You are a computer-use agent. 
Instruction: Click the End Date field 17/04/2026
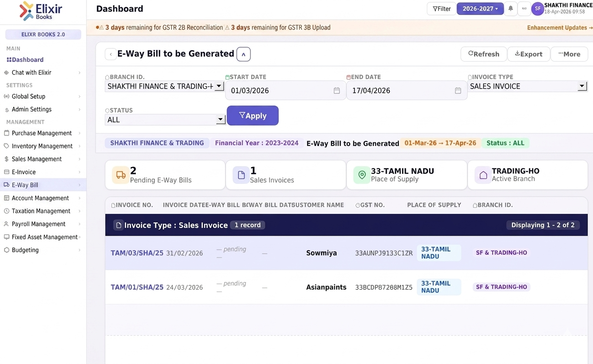point(407,91)
